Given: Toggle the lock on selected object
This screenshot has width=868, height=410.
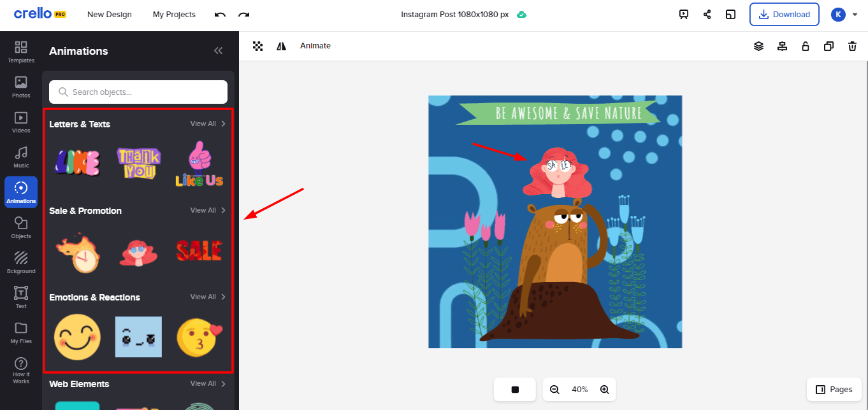Looking at the screenshot, I should pyautogui.click(x=806, y=46).
